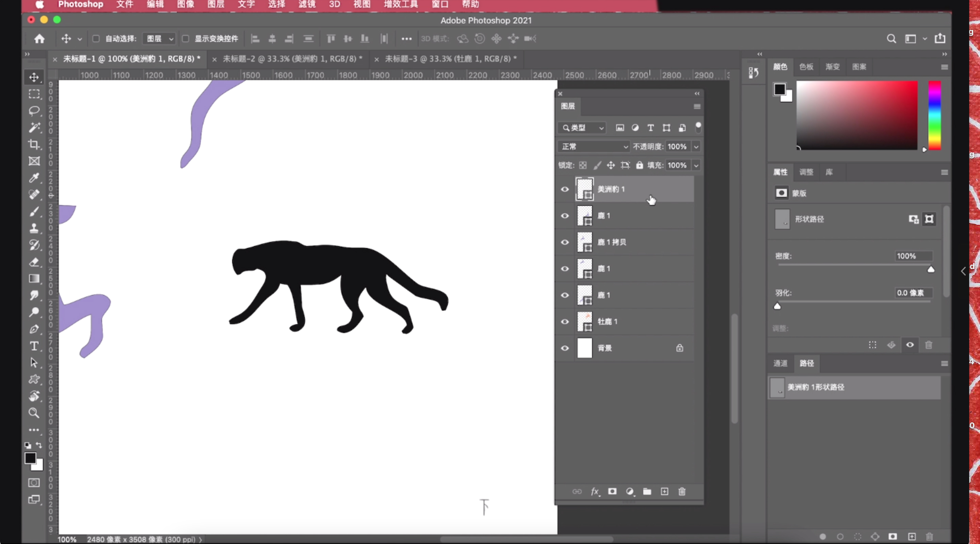
Task: Open the 滤镜 menu
Action: click(x=307, y=4)
